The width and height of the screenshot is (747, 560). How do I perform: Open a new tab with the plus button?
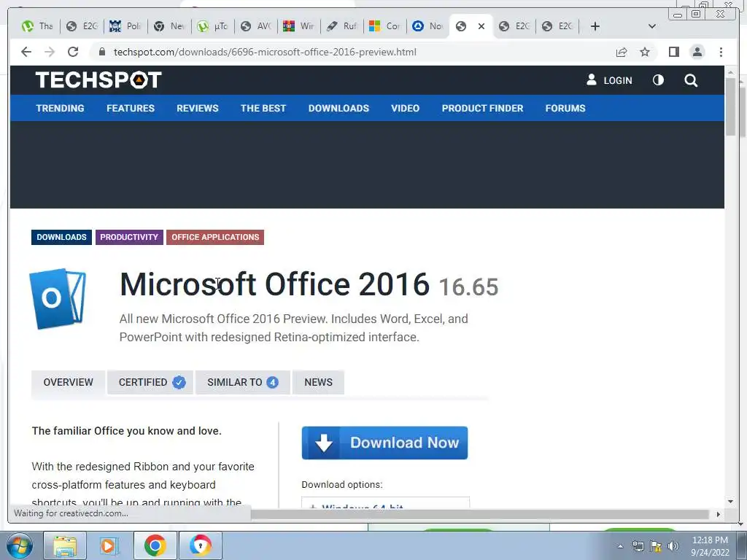point(595,26)
